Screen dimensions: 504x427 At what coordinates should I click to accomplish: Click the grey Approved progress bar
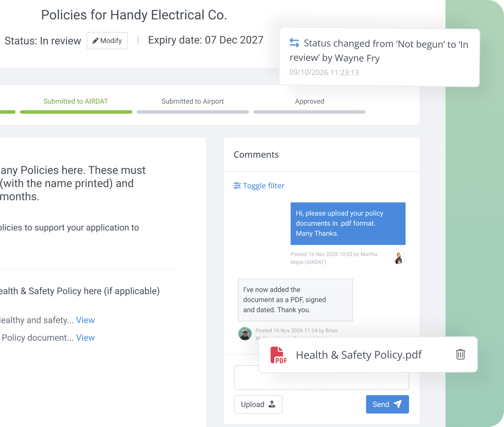(309, 112)
